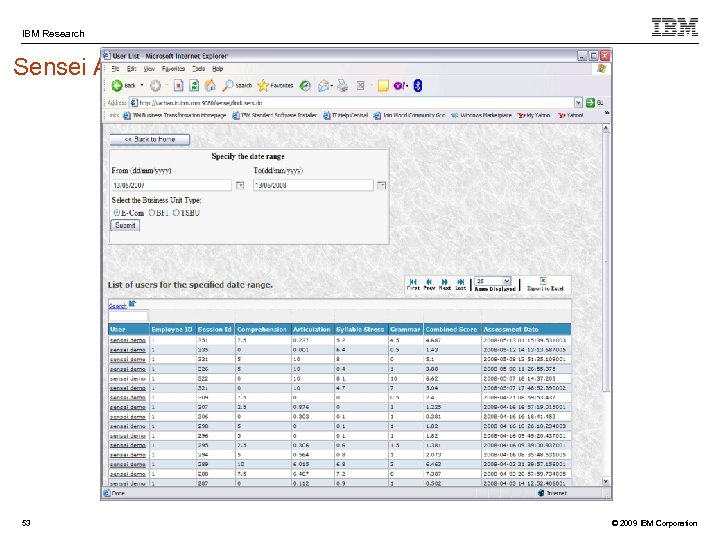Go to Prev page of results

(429, 284)
